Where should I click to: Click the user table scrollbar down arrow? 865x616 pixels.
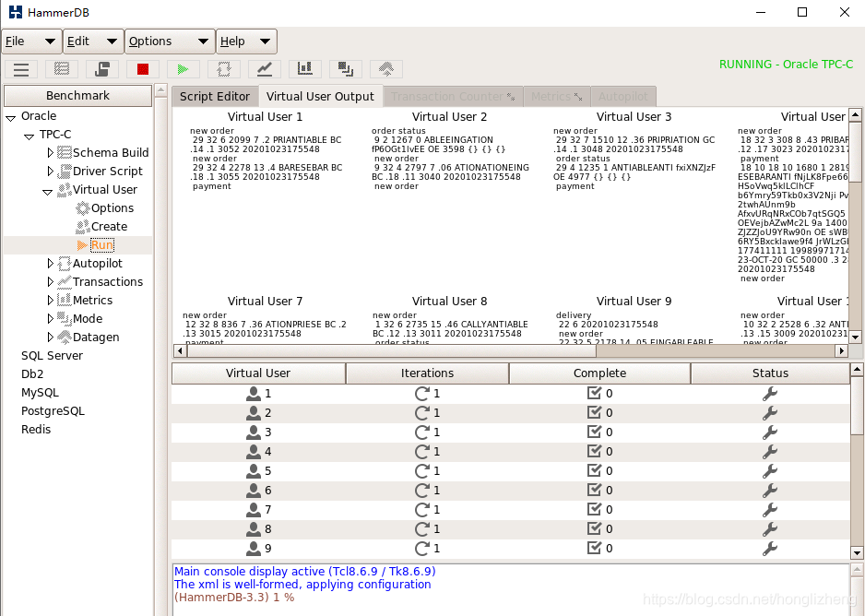point(857,553)
